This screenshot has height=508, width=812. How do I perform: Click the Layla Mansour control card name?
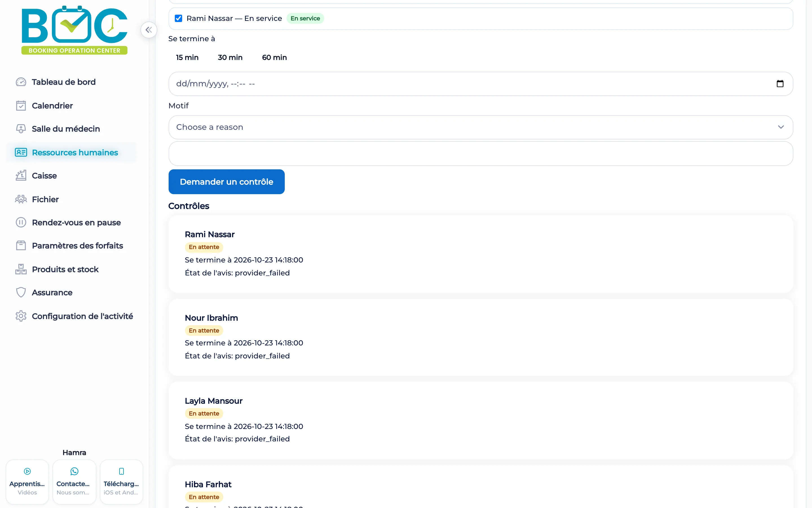(x=213, y=401)
